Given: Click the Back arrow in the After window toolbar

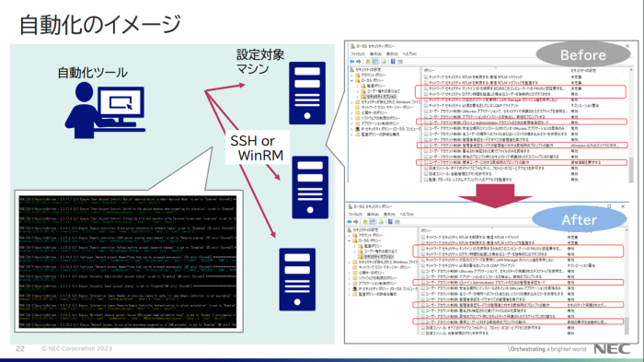Looking at the screenshot, I should pos(350,222).
